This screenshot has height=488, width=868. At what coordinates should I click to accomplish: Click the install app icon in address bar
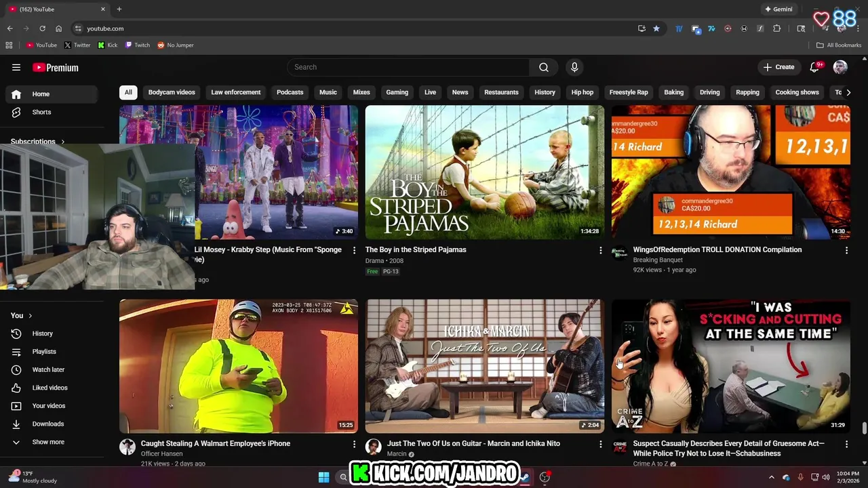(642, 28)
